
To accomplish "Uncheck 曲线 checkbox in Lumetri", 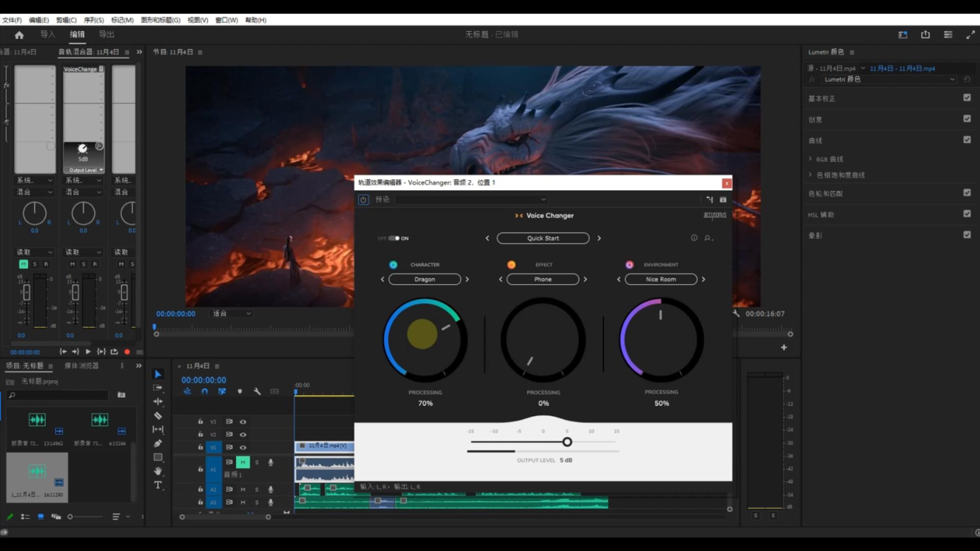I will point(967,139).
